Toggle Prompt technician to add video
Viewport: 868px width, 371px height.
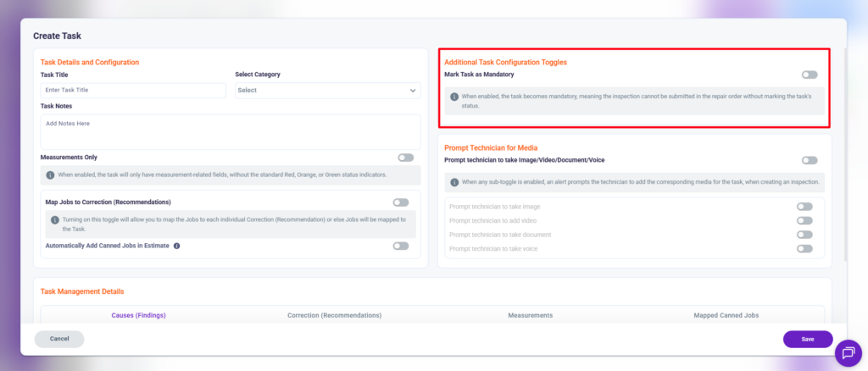804,220
